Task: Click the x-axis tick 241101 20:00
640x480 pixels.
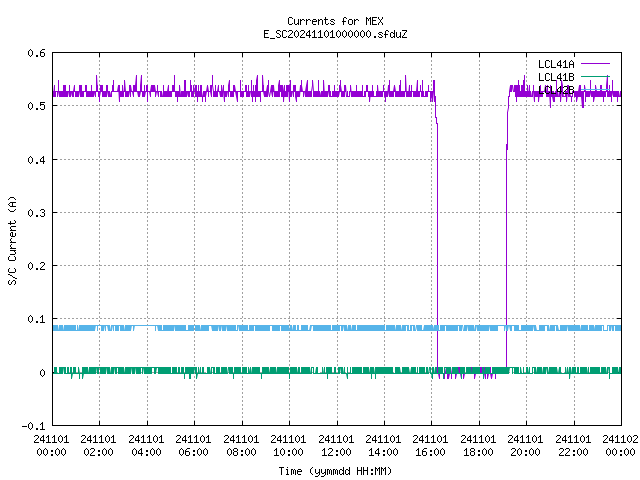Action: click(x=525, y=446)
